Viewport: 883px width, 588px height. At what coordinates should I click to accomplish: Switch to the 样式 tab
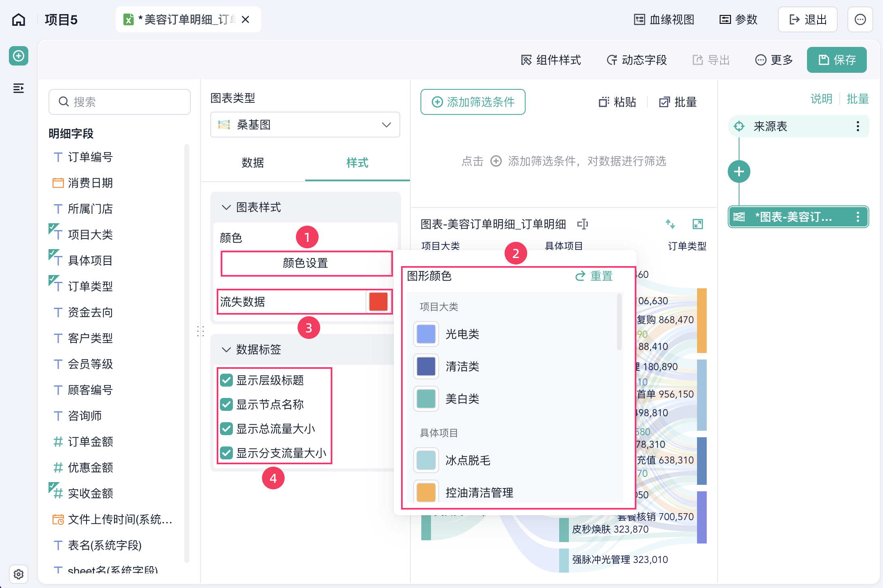coord(357,163)
